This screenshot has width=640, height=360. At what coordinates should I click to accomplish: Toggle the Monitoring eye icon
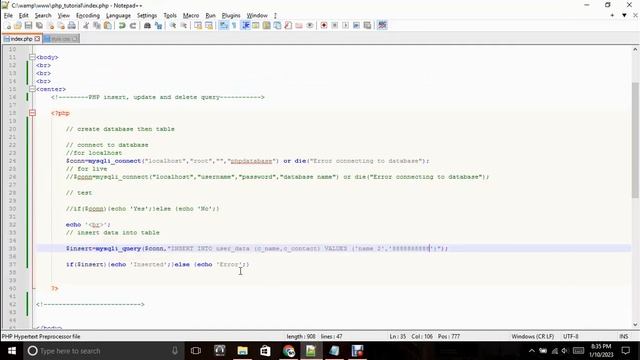coord(310,26)
